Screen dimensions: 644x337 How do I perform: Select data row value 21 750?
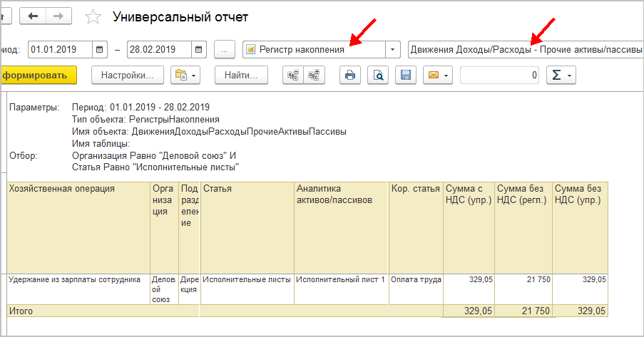click(x=523, y=289)
